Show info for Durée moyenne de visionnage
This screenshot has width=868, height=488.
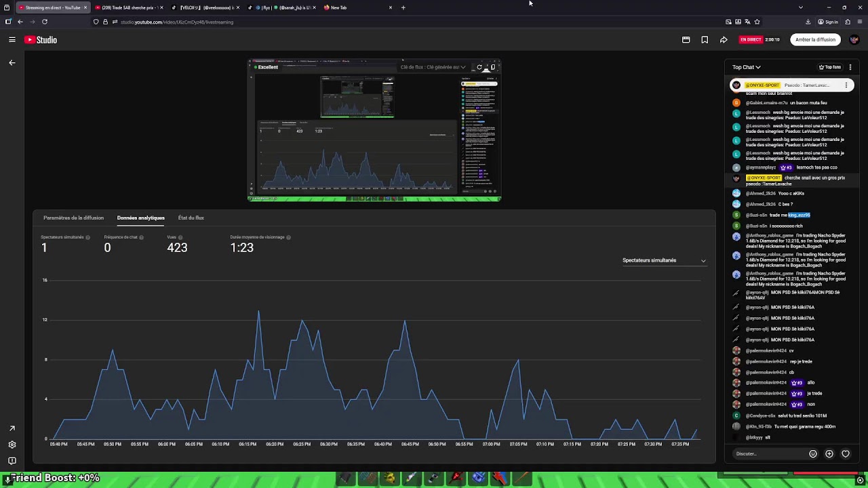pyautogui.click(x=288, y=237)
